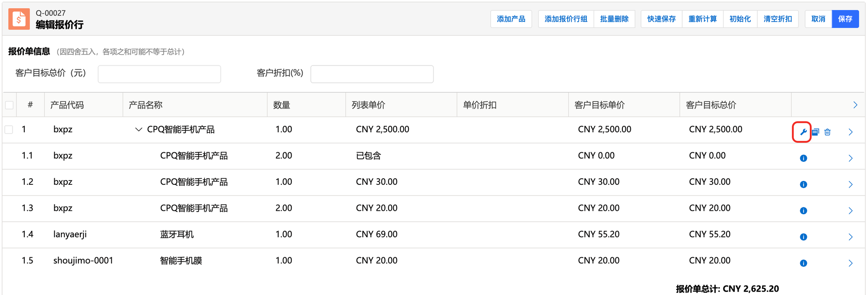Click the blue 保存 button
The height and width of the screenshot is (295, 868).
point(845,19)
